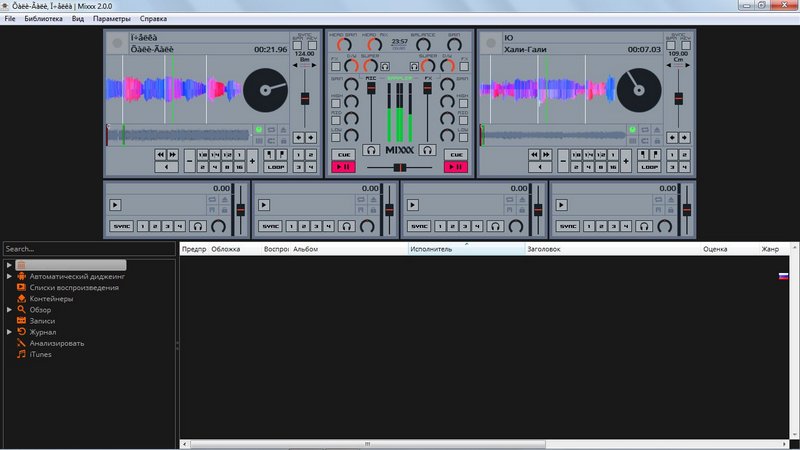
Task: Click the Balance knob in mixer
Action: (423, 45)
